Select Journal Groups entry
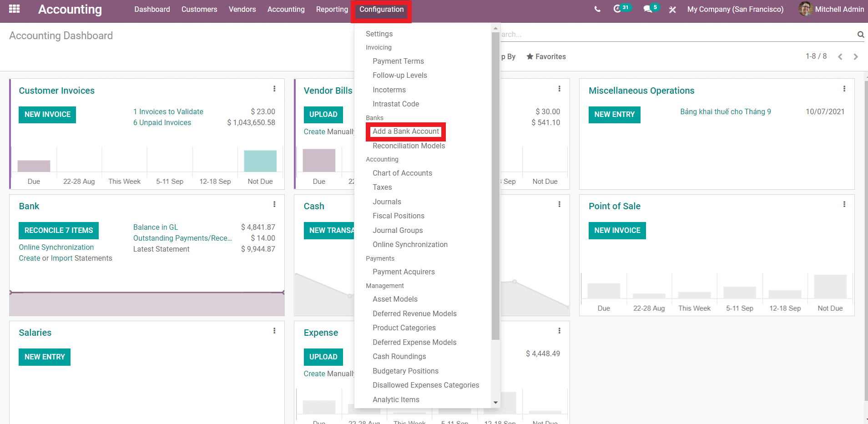The width and height of the screenshot is (868, 424). pos(398,230)
